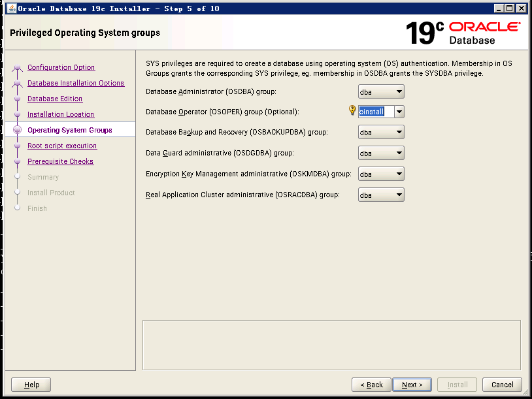Open the OSOPER group dropdown arrow

pos(399,112)
